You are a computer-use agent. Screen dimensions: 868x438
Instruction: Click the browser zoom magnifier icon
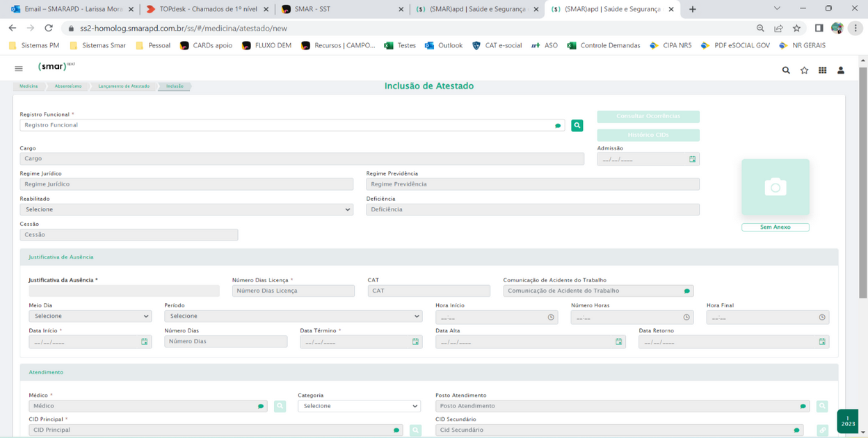[760, 29]
